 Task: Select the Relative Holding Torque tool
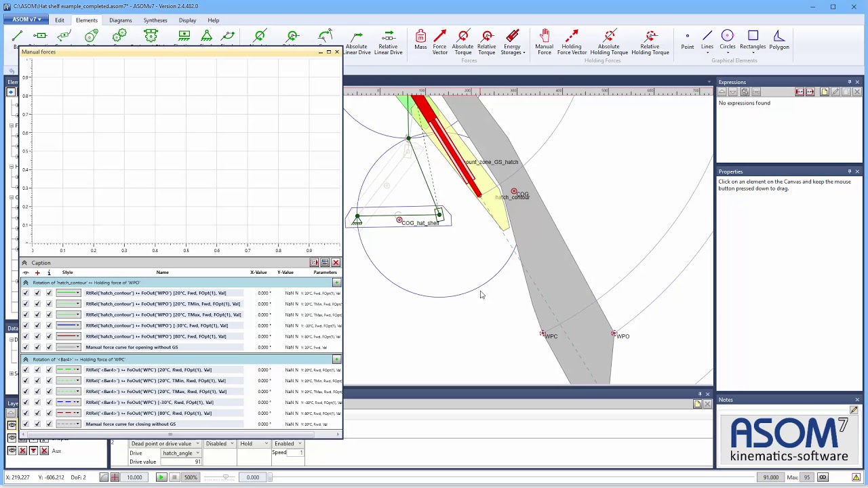[x=650, y=42]
